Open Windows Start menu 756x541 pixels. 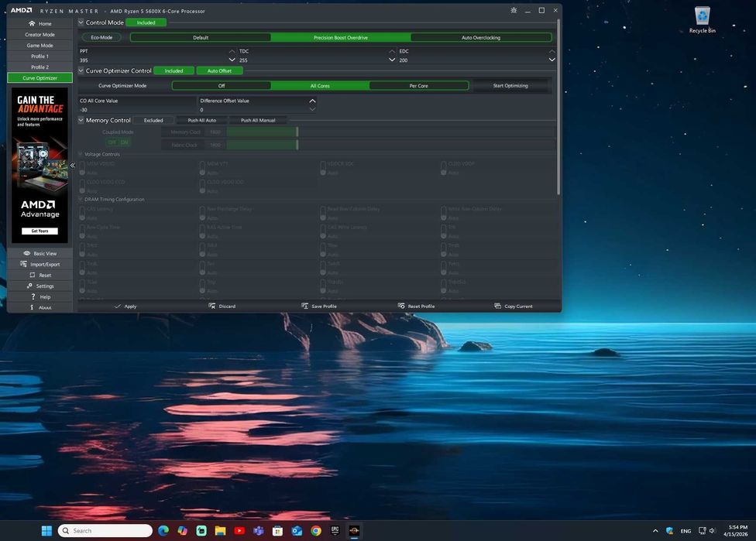(46, 530)
